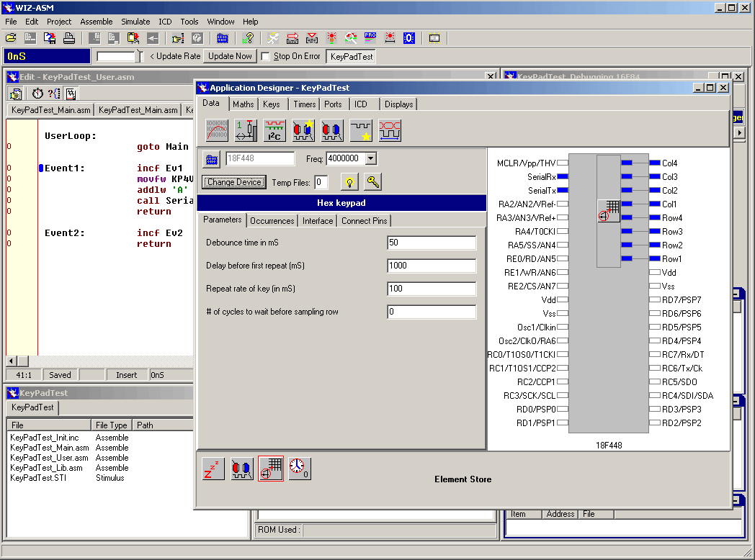Open the Connect Pins tab
Screen dimensions: 755x560
click(x=365, y=221)
